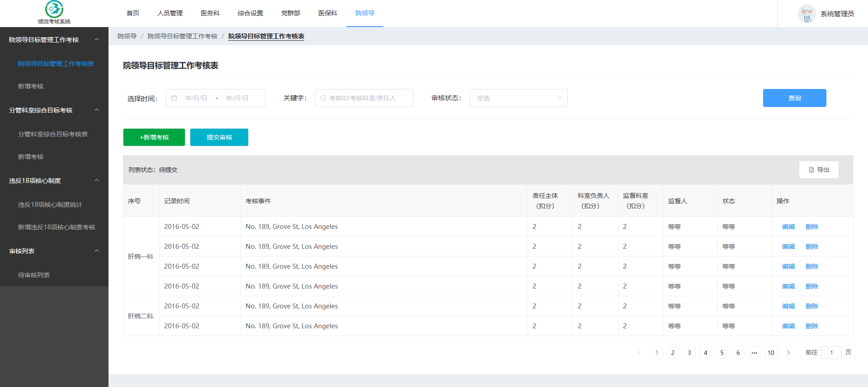Go to page 4 in pagination
868x387 pixels.
[x=706, y=353]
